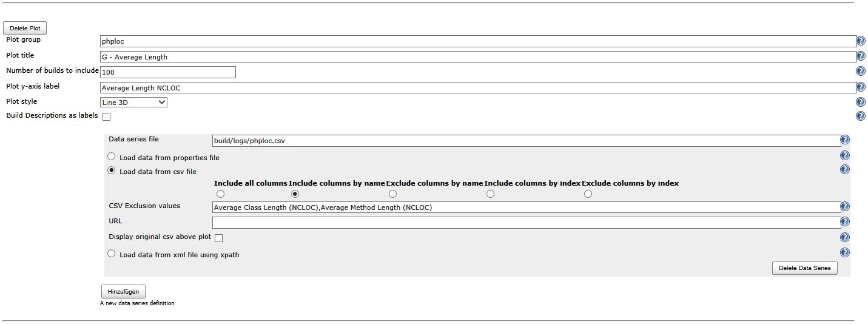Choose Load data from xml file using xpath
Screen dimensions: 868x324
(x=112, y=254)
